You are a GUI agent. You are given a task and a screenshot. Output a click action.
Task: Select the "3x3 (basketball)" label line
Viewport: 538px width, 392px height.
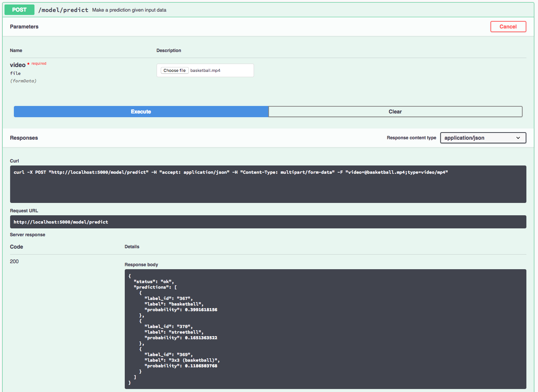(182, 360)
